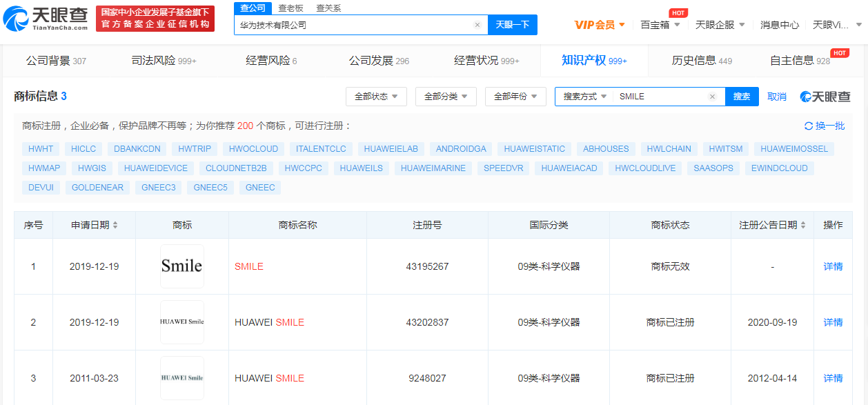
Task: Open the 全部分类 category dropdown
Action: [446, 97]
